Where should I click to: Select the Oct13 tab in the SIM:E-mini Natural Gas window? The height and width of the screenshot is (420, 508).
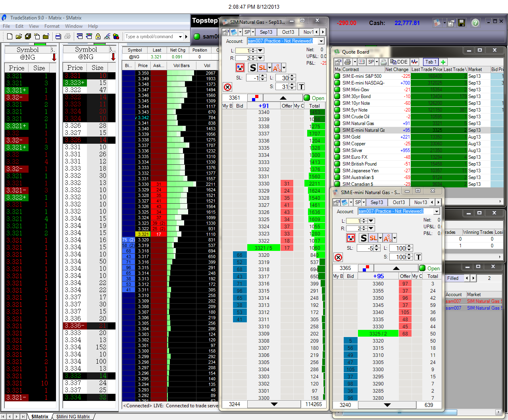(399, 202)
